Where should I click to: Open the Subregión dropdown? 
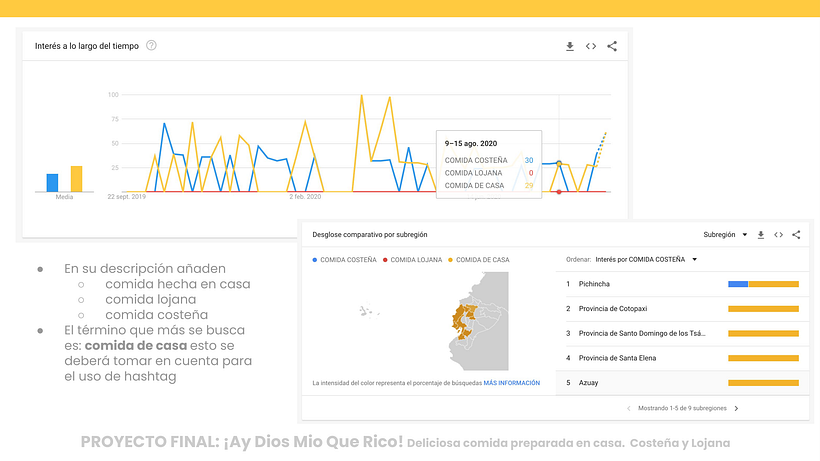point(725,235)
